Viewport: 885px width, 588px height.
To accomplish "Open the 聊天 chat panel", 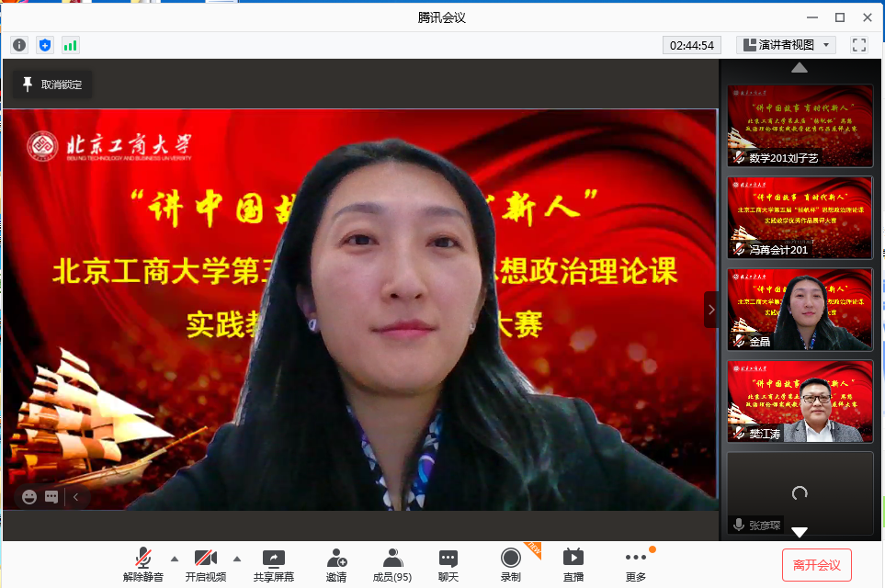I will point(448,564).
